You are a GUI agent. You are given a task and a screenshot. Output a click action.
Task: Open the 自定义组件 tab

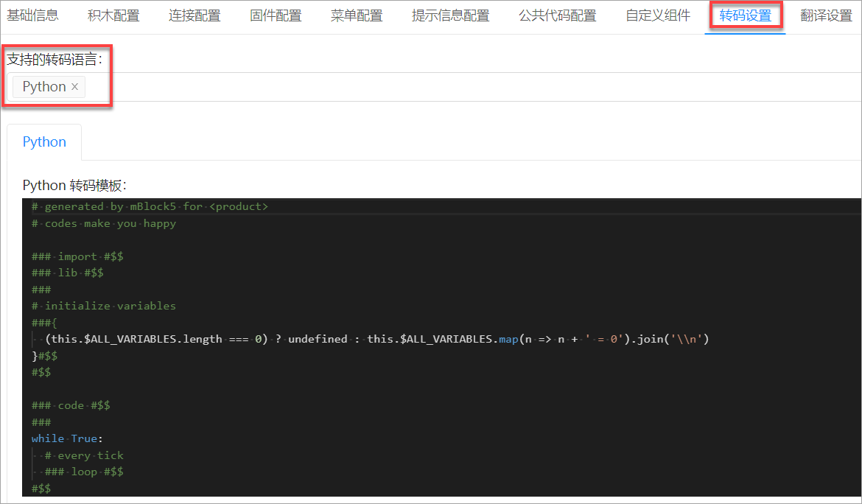coord(658,15)
